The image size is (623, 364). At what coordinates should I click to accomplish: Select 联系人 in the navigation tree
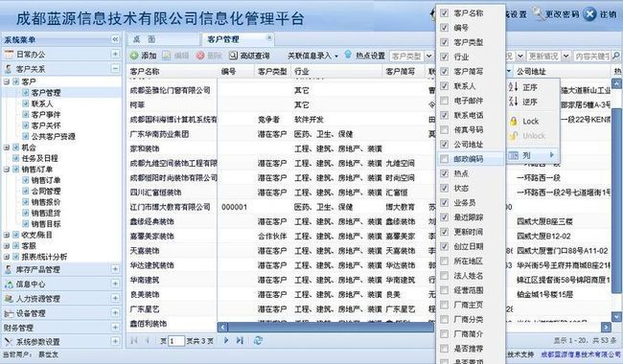pos(42,103)
